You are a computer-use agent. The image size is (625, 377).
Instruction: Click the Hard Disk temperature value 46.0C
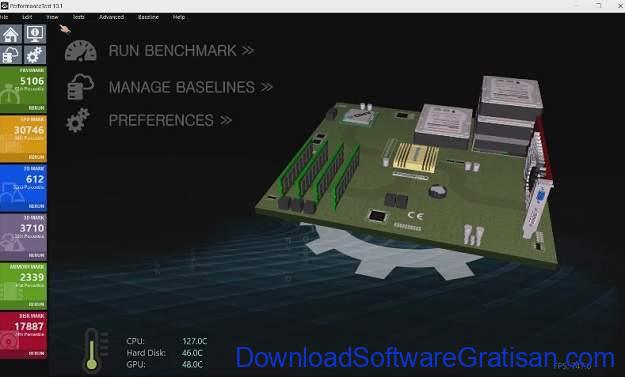click(x=192, y=353)
